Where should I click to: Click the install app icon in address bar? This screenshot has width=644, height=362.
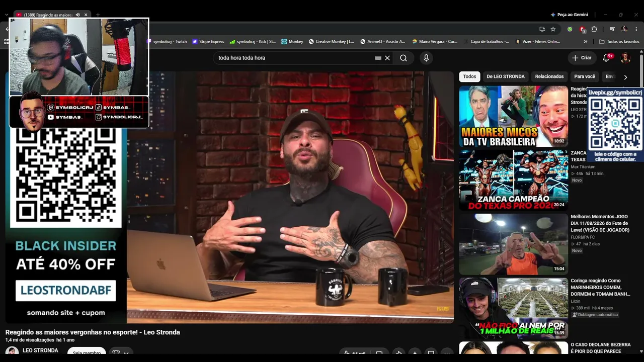tap(542, 29)
